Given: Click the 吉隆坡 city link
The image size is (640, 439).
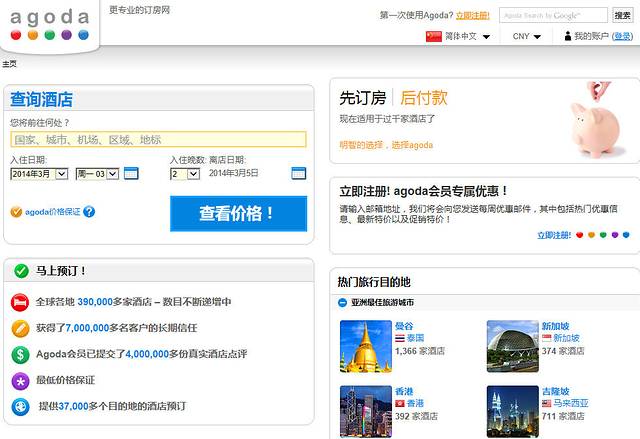Looking at the screenshot, I should tap(556, 391).
